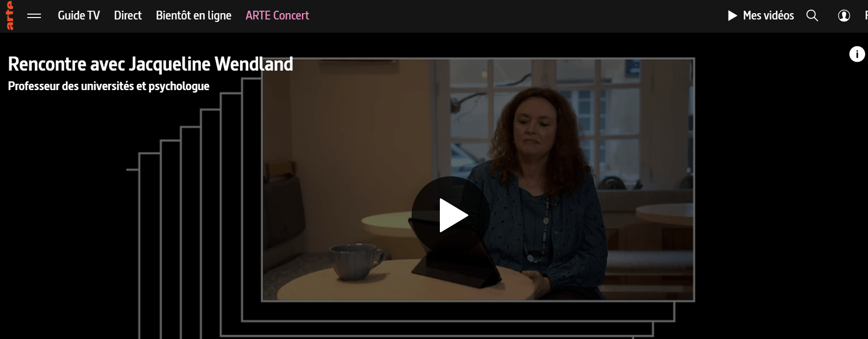This screenshot has height=339, width=868.
Task: Click the orange arte logo
Action: tap(10, 16)
